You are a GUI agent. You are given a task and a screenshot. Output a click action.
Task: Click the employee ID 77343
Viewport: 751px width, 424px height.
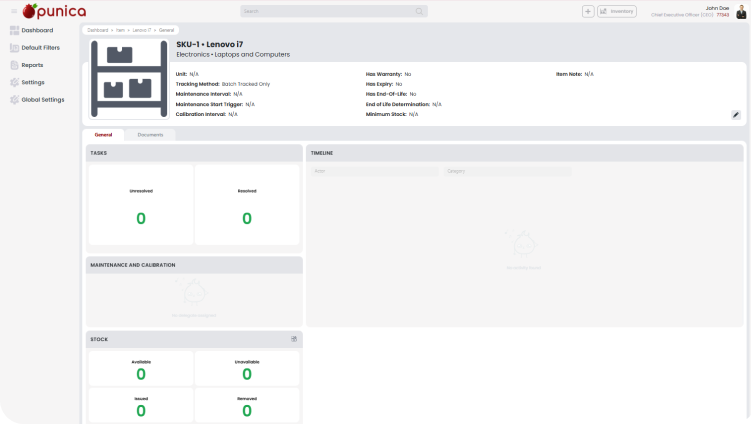click(x=723, y=15)
